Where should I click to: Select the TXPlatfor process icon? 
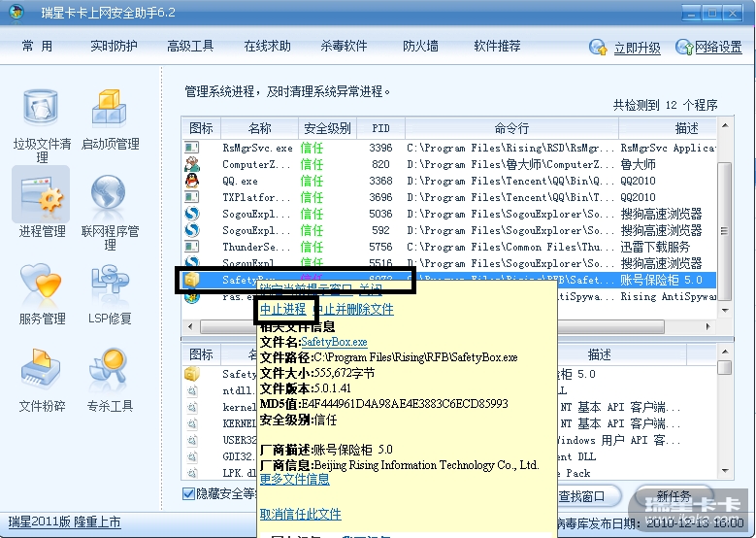192,197
